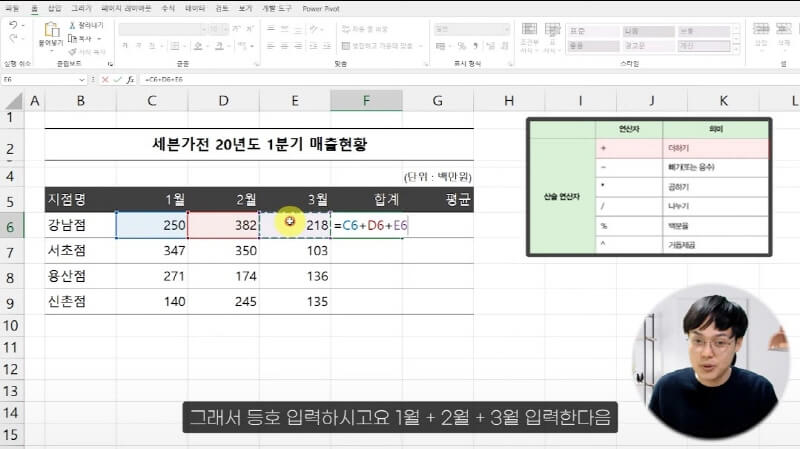
Task: Click the Decrease Indent icon
Action: tap(314, 46)
